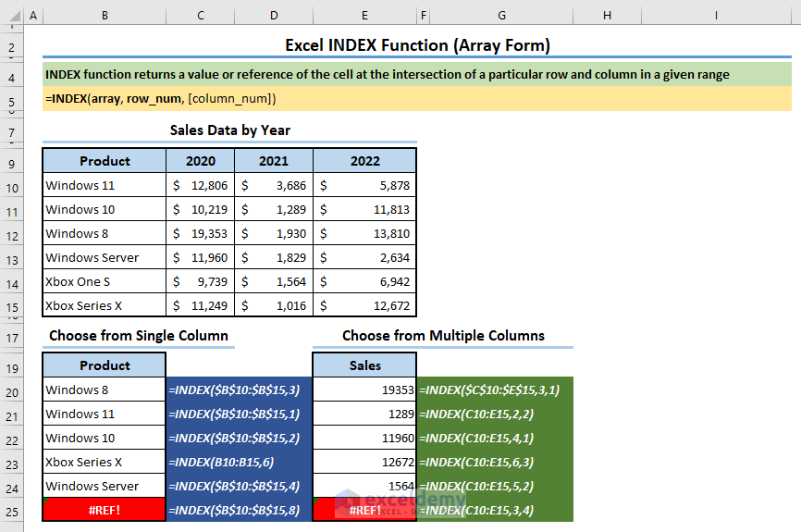
Task: Click the 11,249 sales value cell
Action: (200, 305)
